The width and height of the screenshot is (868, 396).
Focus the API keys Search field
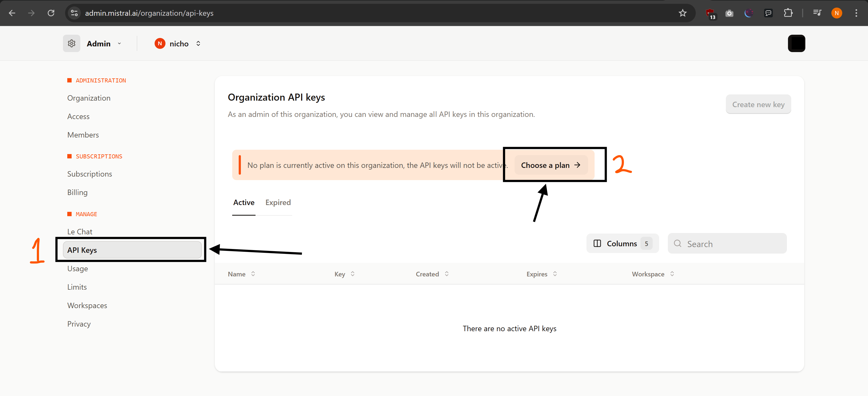click(727, 244)
